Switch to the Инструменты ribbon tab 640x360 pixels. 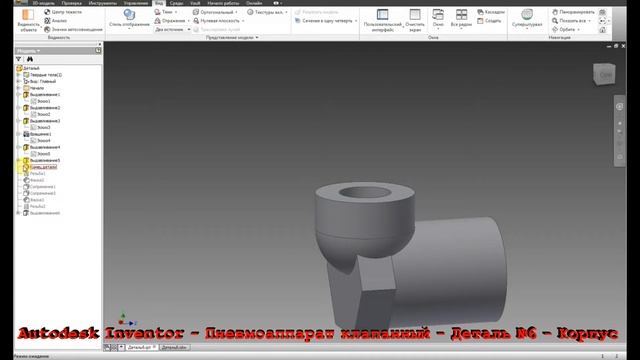(x=102, y=3)
